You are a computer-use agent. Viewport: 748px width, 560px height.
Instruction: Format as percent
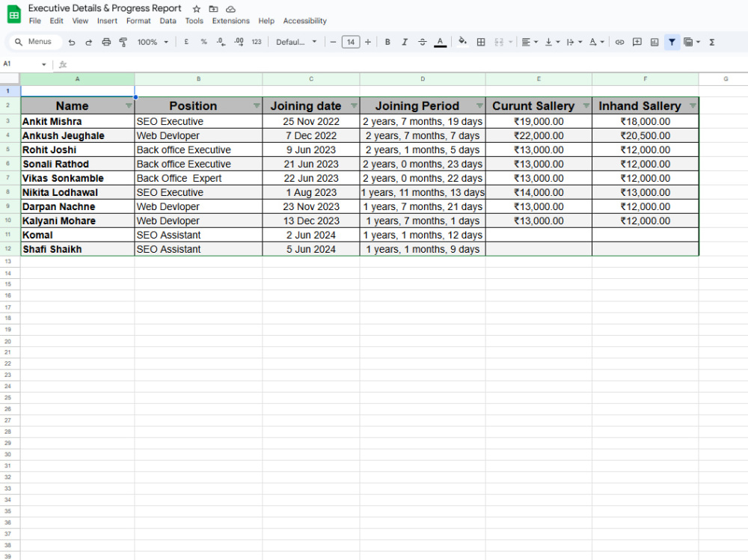point(203,42)
